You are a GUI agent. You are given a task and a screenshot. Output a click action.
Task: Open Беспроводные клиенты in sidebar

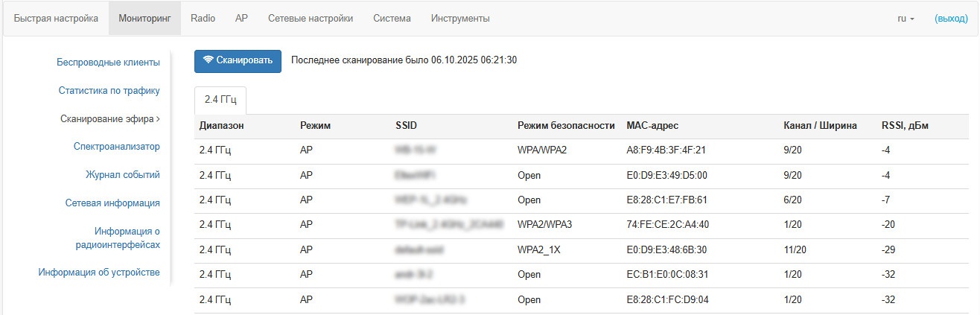point(108,63)
